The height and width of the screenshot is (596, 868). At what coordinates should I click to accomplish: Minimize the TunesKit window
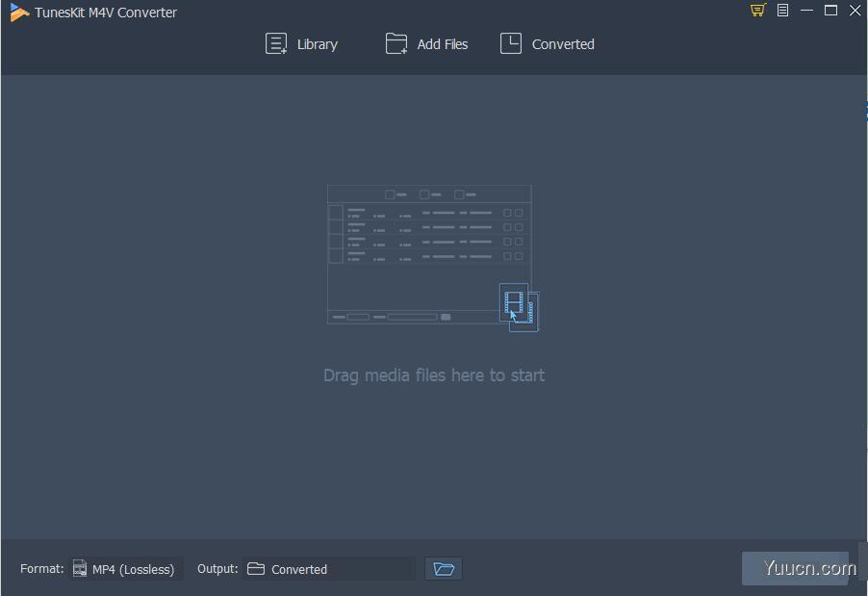pos(806,11)
